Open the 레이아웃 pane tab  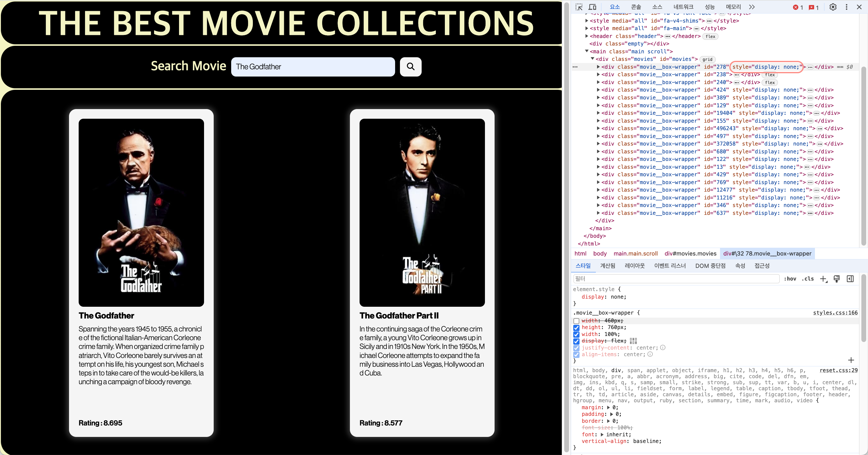(634, 266)
